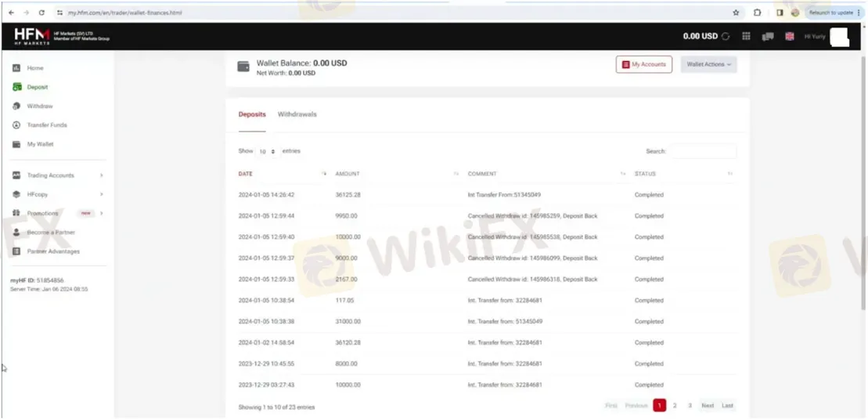Click the myHF ID: 51854856 text

pos(37,280)
